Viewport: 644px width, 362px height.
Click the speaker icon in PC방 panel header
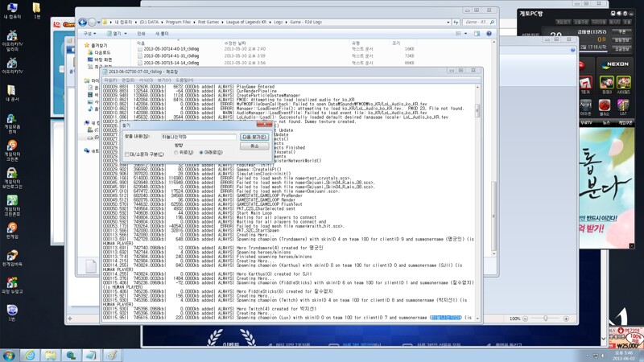click(x=619, y=14)
